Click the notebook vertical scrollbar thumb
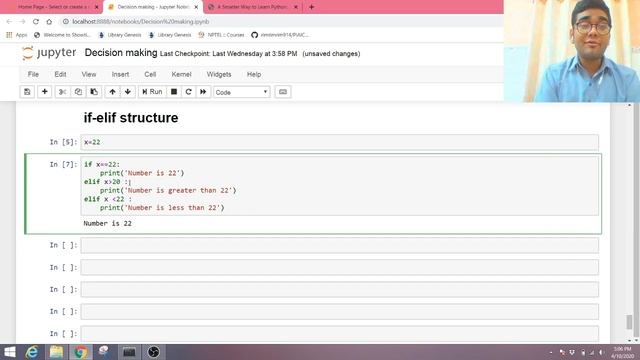 tap(629, 322)
